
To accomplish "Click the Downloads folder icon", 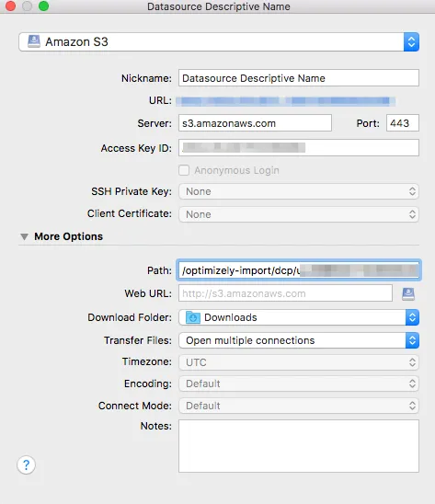I will coord(193,317).
